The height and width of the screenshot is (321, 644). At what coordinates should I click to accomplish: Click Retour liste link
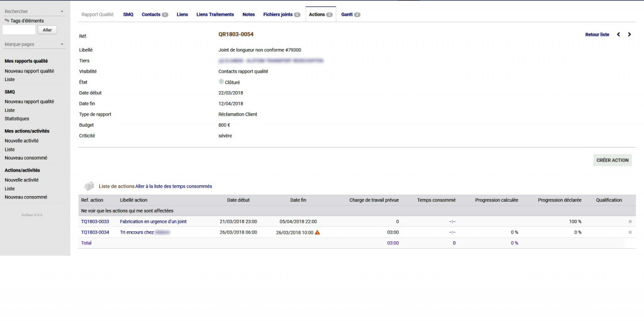(x=597, y=35)
